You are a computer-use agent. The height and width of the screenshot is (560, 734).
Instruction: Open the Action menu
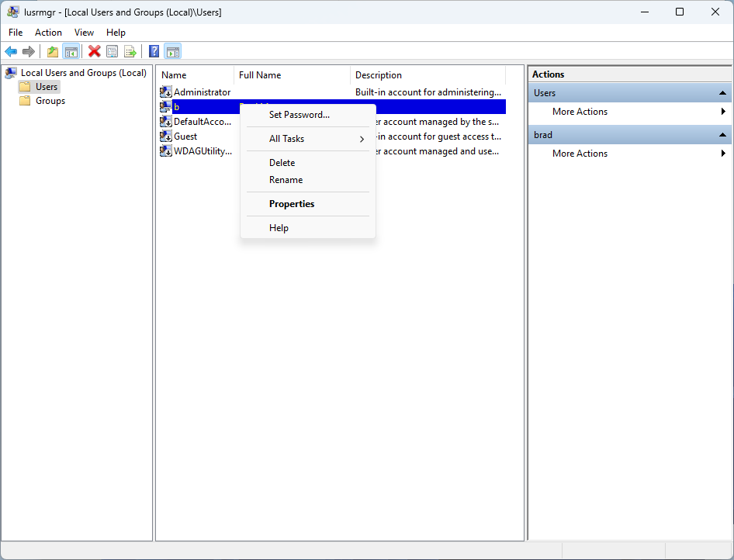48,33
